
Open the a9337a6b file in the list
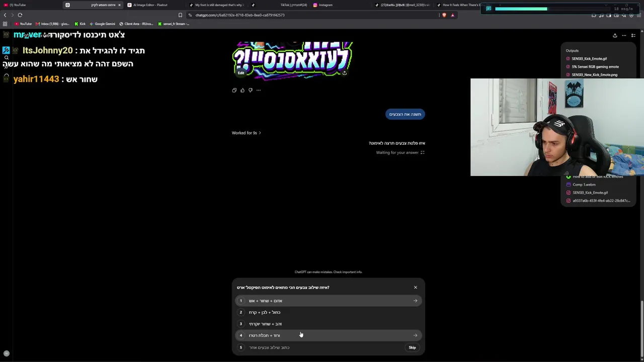click(x=598, y=201)
